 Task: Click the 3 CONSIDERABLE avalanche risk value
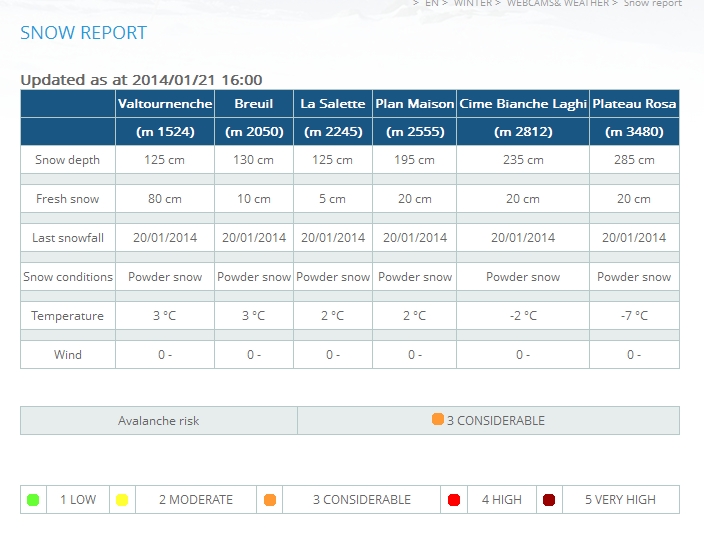click(x=496, y=421)
